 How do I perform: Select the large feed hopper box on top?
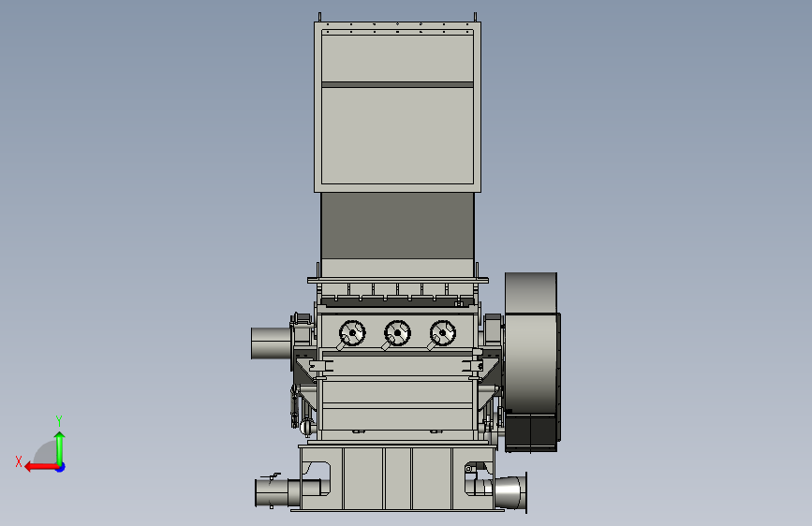click(397, 108)
